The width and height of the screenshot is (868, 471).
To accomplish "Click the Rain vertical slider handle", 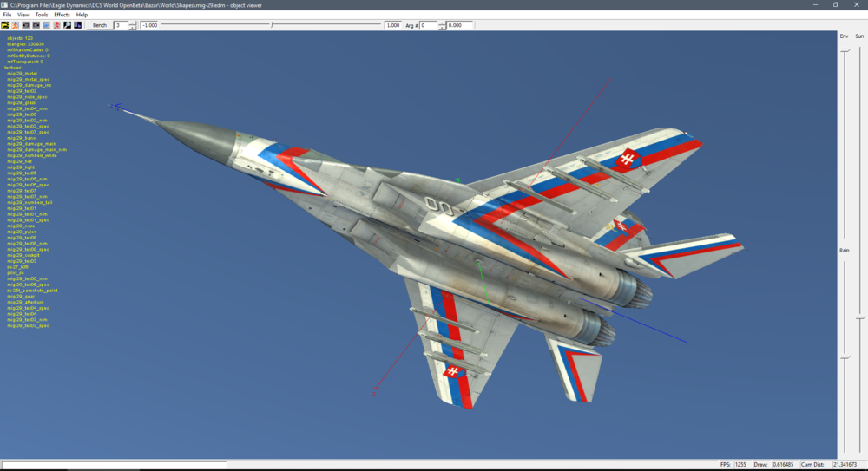I will (845, 358).
